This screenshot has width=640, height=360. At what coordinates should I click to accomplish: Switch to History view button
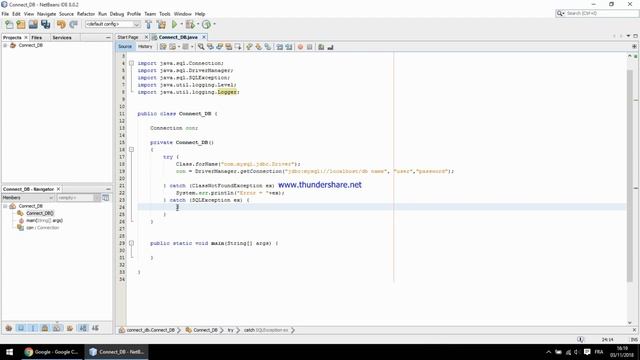tap(145, 47)
